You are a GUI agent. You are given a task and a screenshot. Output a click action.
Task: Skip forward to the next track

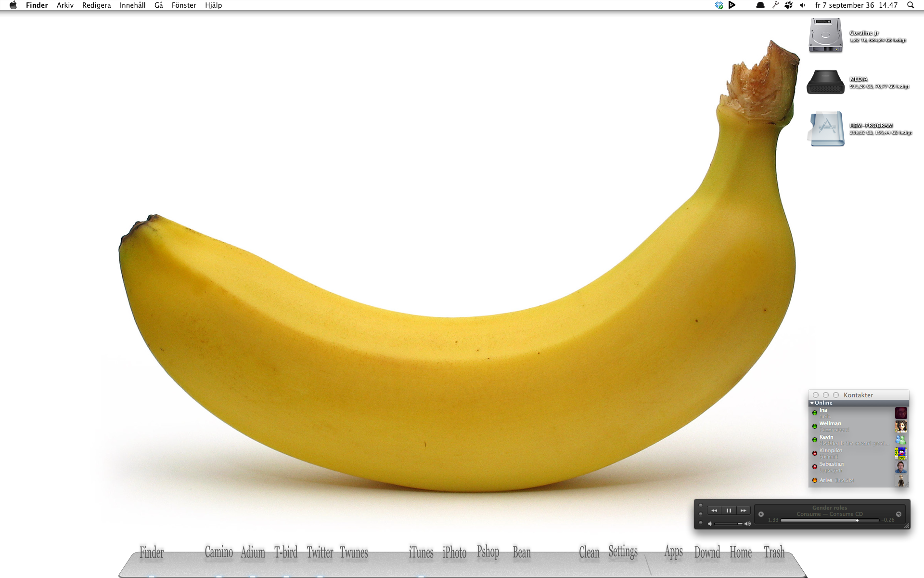click(743, 511)
